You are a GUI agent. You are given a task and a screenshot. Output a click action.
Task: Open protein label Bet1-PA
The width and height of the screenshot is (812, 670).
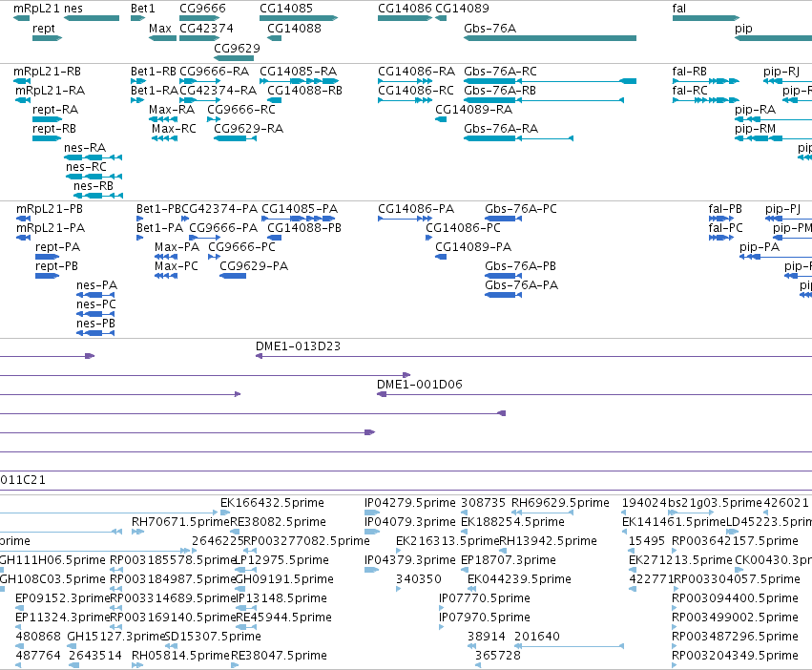pos(159,228)
